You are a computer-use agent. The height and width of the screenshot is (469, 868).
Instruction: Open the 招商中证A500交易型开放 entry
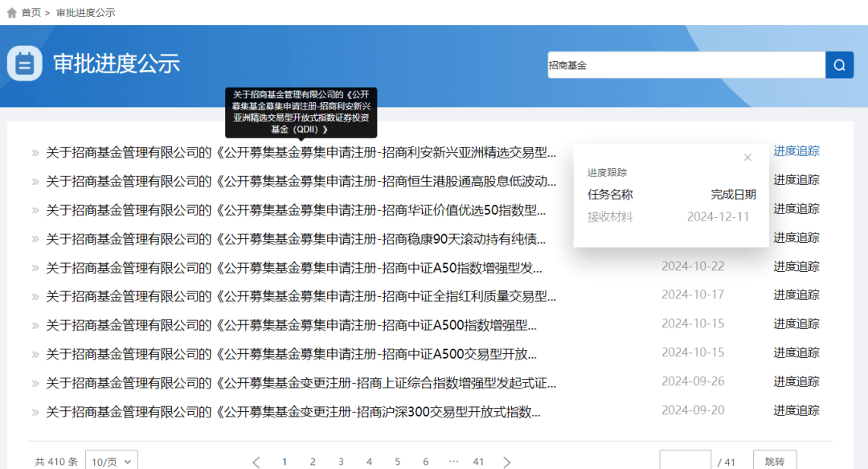tap(291, 354)
